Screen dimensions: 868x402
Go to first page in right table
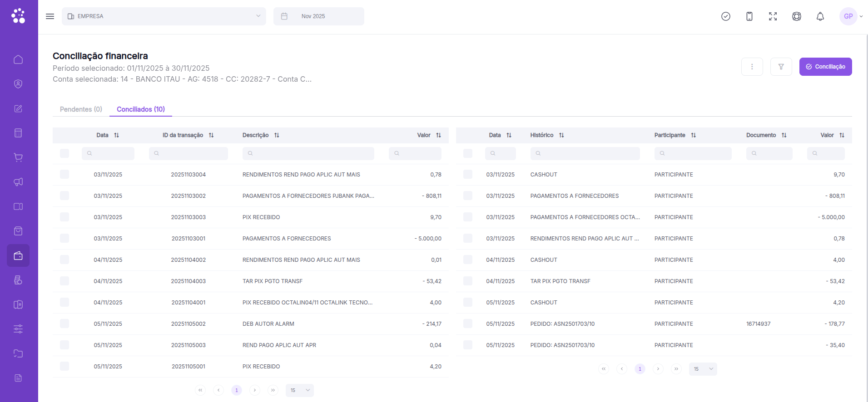[x=604, y=369]
